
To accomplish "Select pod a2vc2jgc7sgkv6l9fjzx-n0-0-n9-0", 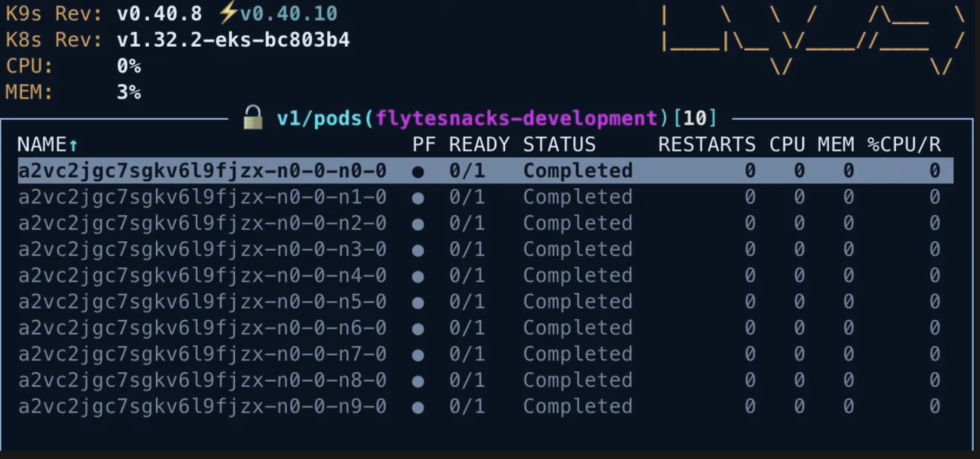I will [x=485, y=407].
